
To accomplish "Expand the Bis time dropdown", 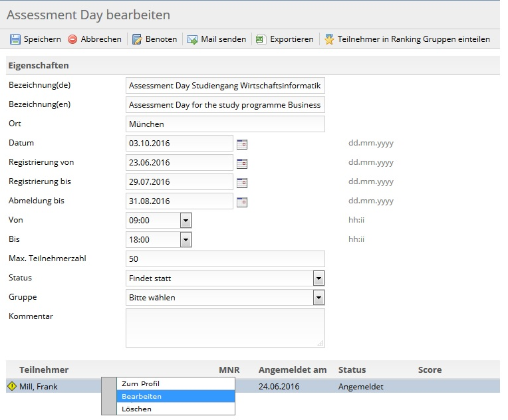I will [x=186, y=240].
